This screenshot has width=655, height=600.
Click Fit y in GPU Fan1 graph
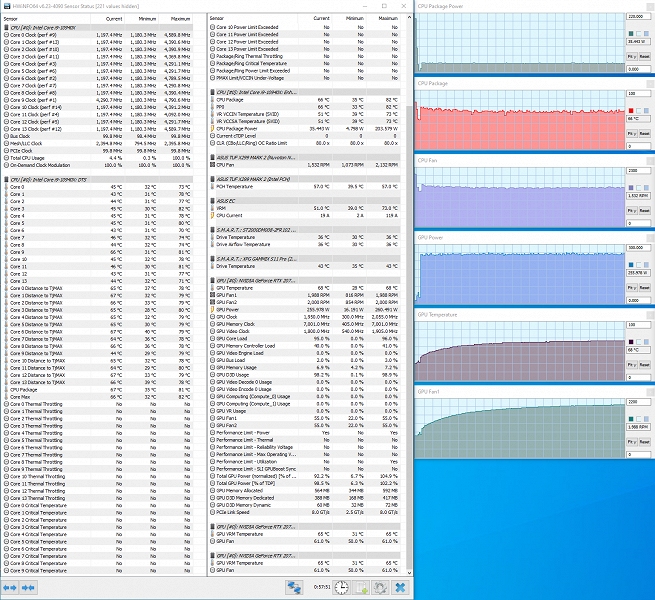coord(632,442)
